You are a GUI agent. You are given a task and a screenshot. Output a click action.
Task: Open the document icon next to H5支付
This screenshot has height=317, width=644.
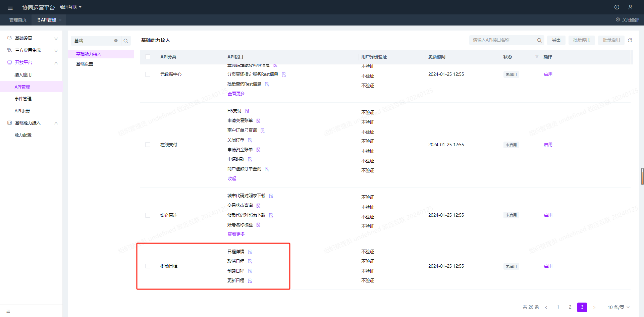247,111
